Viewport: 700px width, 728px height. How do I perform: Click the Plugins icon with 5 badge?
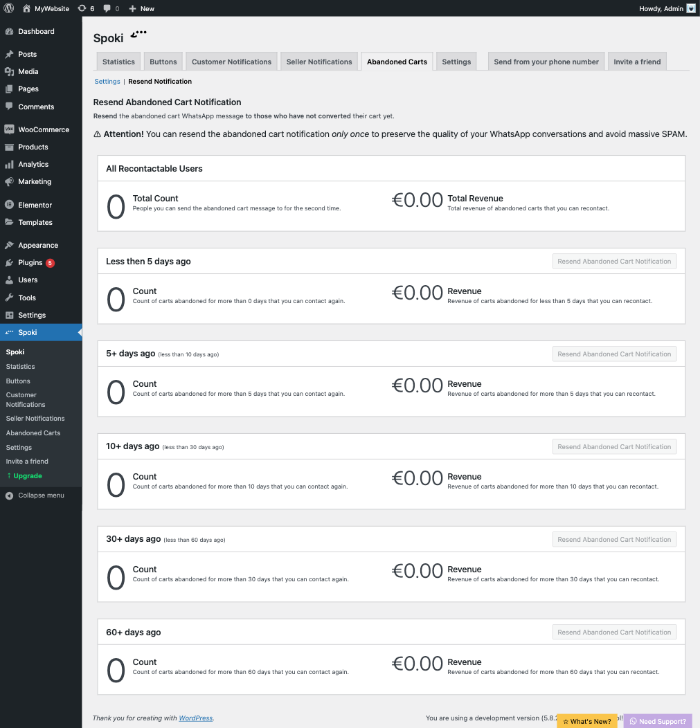point(9,263)
